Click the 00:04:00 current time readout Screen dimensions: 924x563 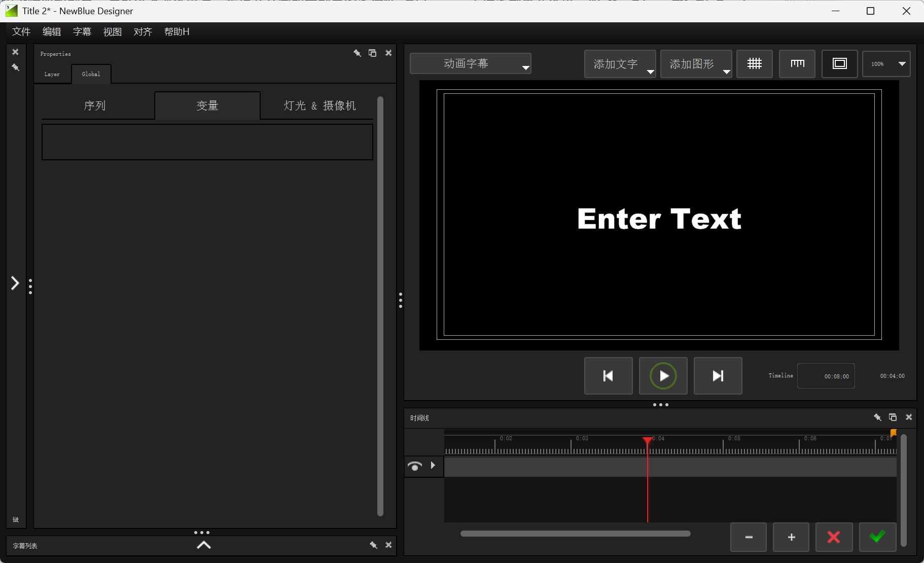click(x=892, y=376)
